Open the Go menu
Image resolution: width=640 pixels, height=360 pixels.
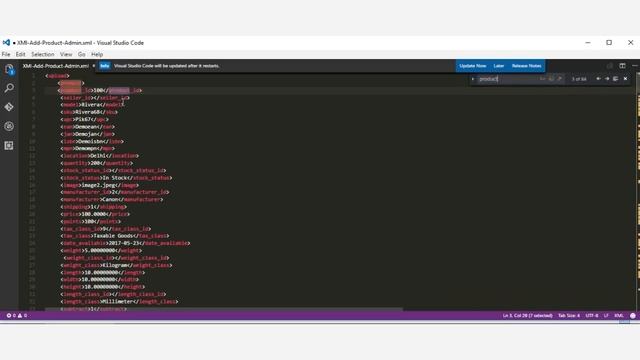(82, 54)
